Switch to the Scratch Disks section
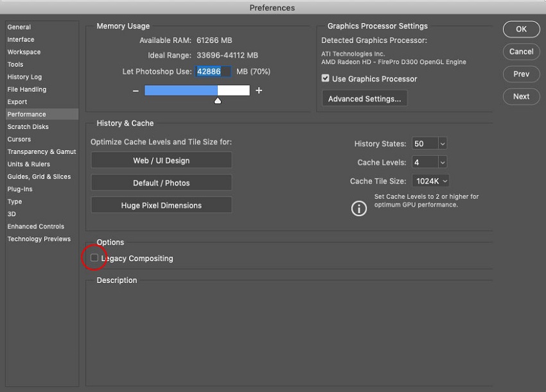This screenshot has width=546, height=392. click(x=28, y=126)
